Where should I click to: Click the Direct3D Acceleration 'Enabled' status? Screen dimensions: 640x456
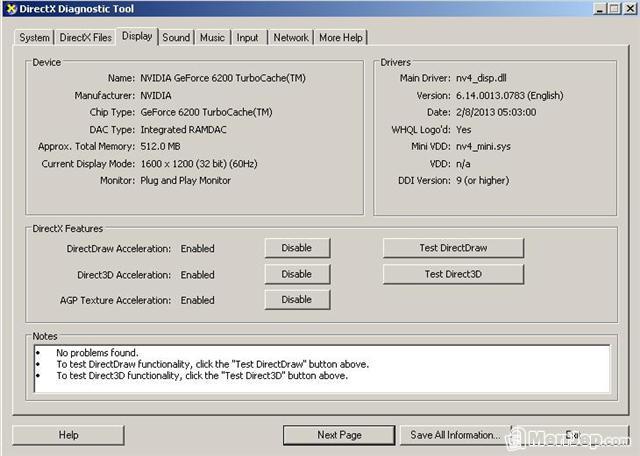pos(198,275)
